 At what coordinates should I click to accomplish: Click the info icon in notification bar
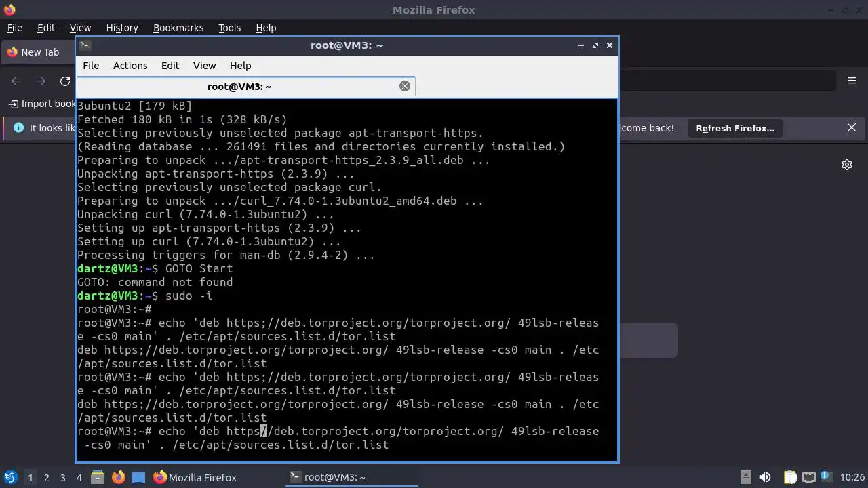(18, 127)
